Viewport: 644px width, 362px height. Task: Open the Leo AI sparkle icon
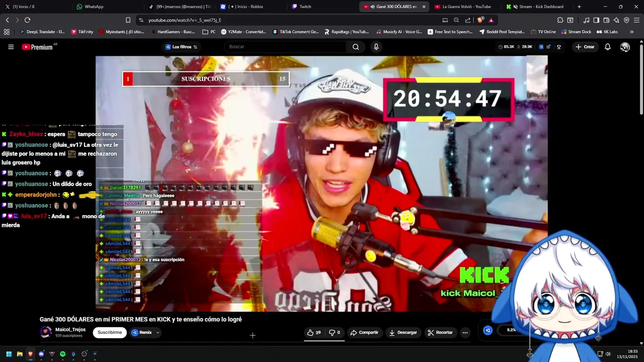[x=616, y=20]
